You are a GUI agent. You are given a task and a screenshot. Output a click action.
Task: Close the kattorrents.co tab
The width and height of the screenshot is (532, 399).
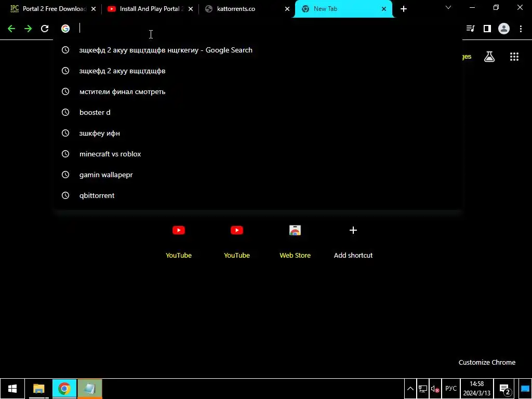tap(287, 9)
